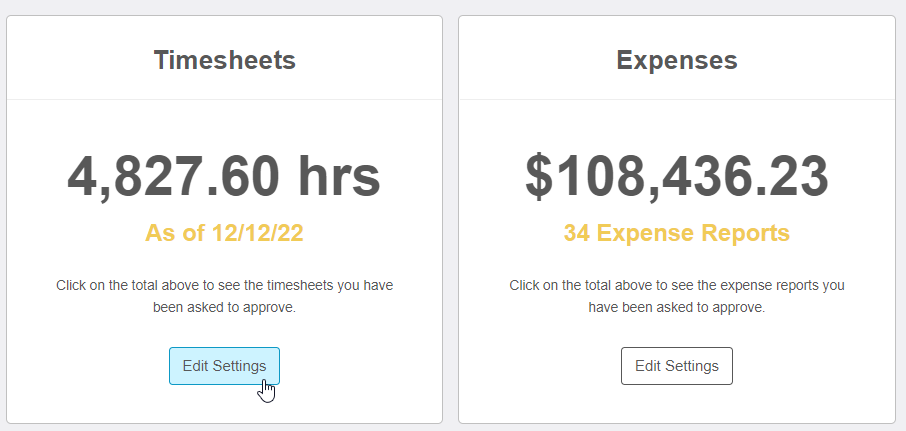Click Edit Settings under Timesheets
Viewport: 906px width, 431px height.
pos(224,366)
